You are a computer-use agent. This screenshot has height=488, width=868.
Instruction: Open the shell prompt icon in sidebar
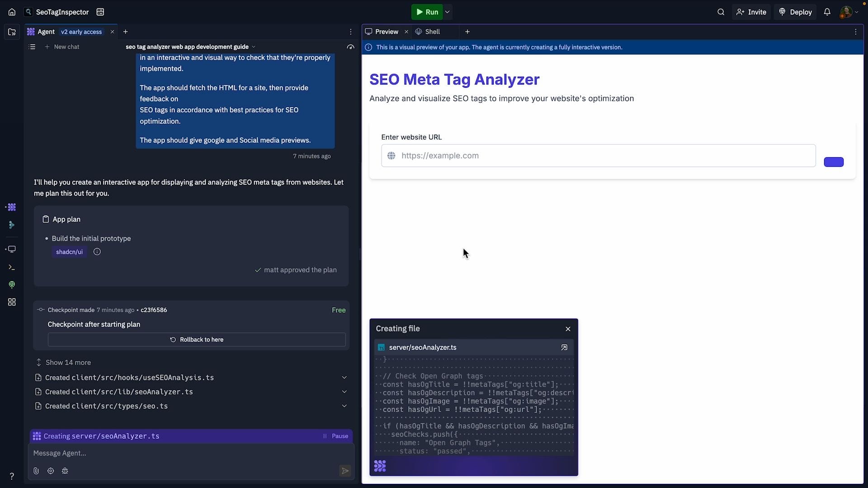click(12, 267)
